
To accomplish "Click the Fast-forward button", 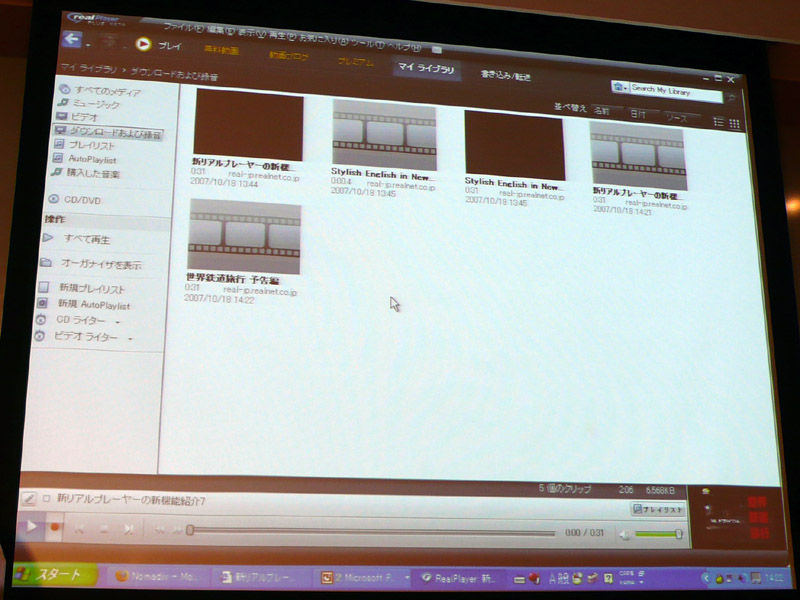I will click(x=177, y=531).
